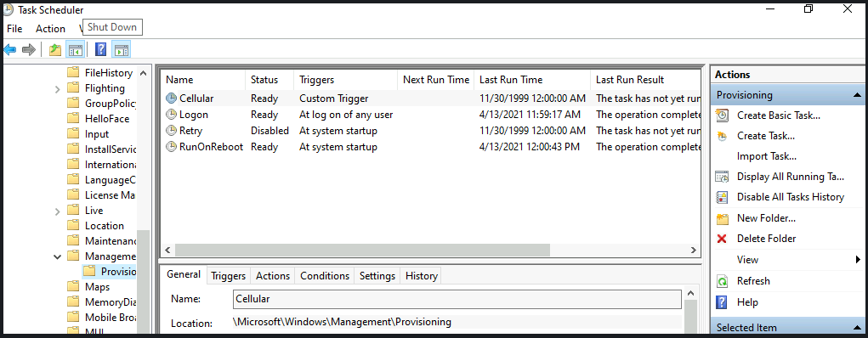
Task: Collapse the Selected Item section header
Action: (857, 328)
